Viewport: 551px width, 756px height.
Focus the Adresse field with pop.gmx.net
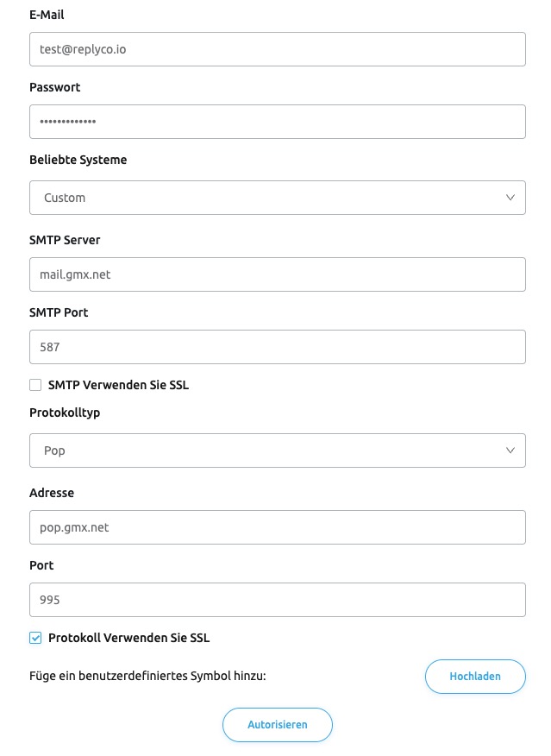(278, 527)
